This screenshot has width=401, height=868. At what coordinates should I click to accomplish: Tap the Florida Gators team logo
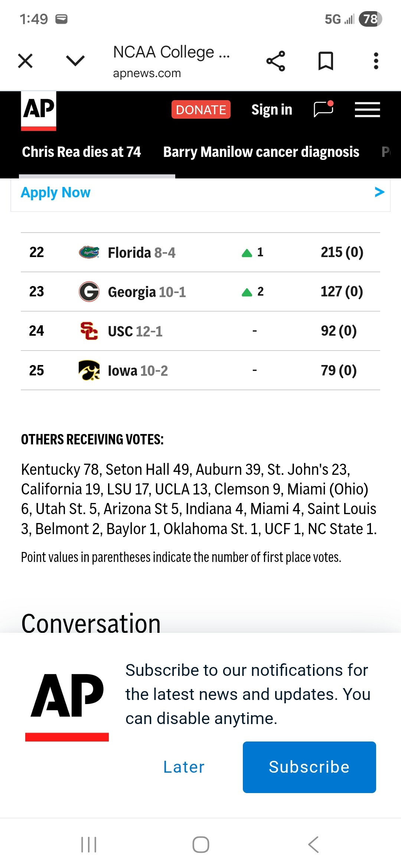point(89,253)
